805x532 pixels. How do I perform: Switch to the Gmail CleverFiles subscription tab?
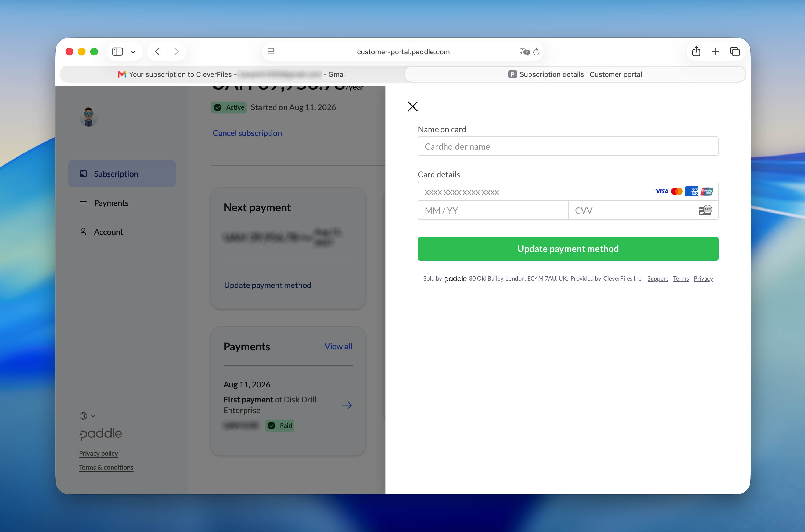232,74
